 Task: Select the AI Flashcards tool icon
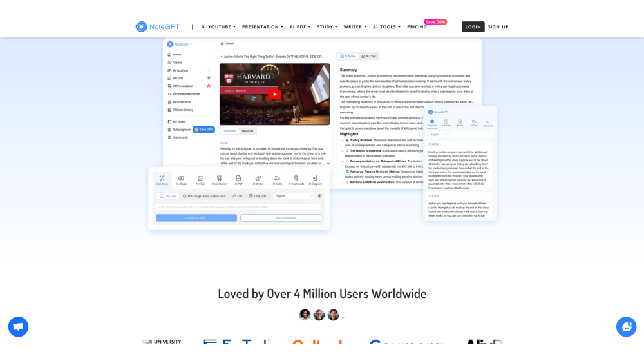[x=296, y=180]
